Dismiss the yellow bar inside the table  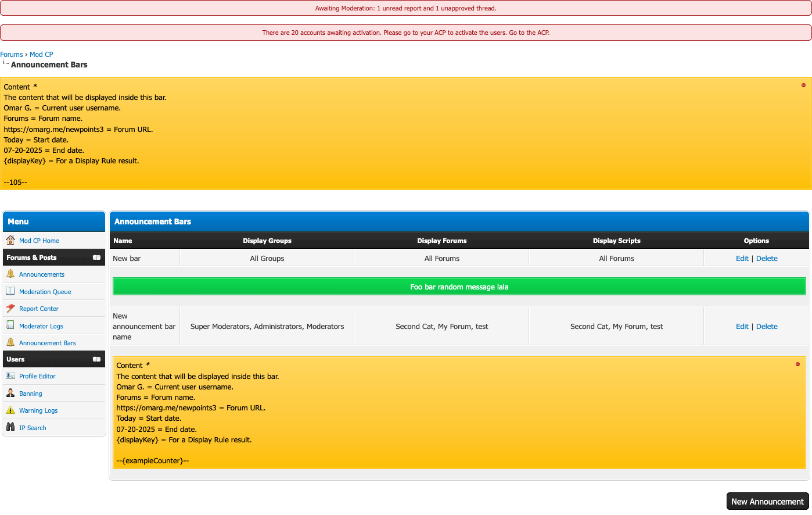797,364
